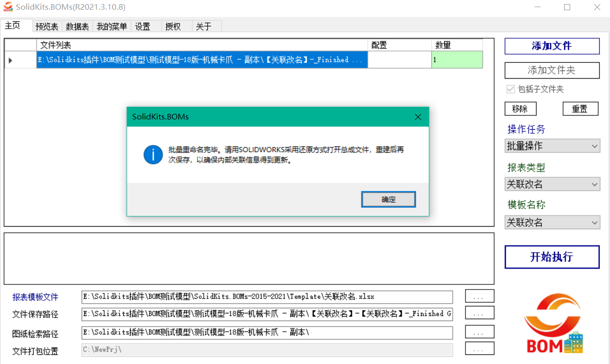Click the blue info icon in the dialog

tap(153, 155)
